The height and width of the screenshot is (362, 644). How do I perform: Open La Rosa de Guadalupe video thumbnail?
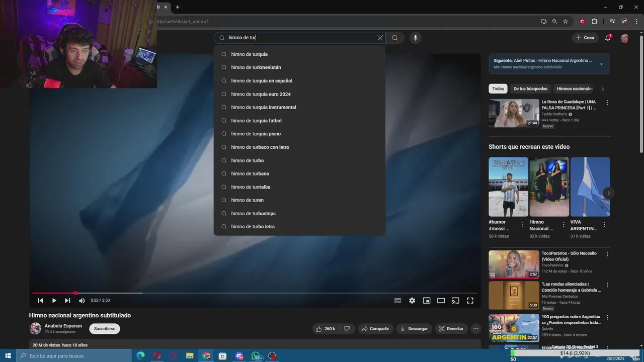point(514,113)
